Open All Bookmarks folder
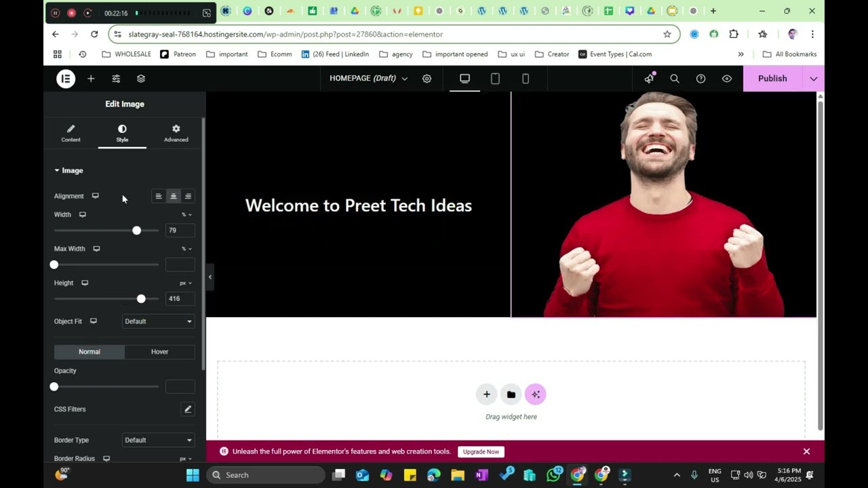 point(789,54)
